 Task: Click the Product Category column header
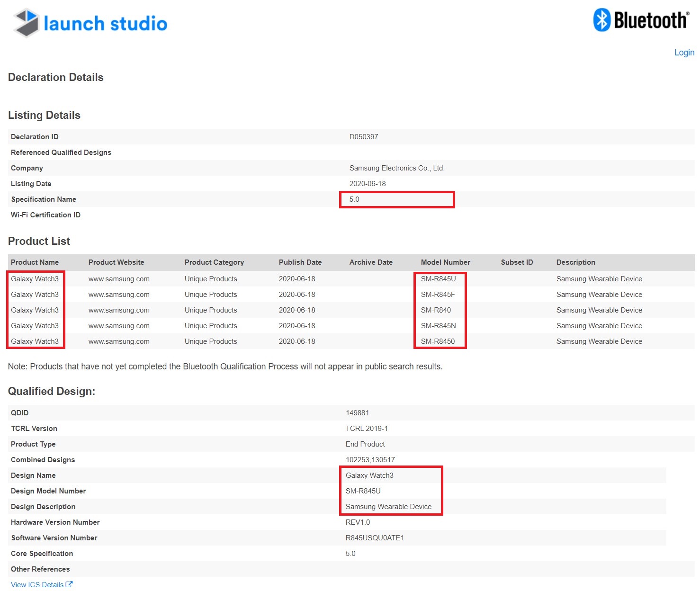click(x=214, y=262)
